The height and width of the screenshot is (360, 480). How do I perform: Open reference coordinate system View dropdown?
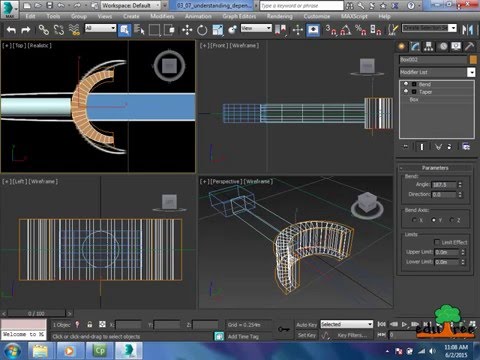tap(256, 28)
